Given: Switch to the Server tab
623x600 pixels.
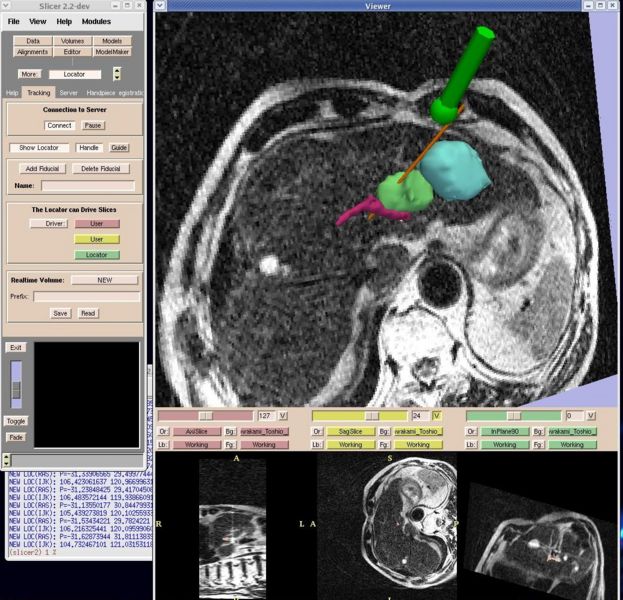Looking at the screenshot, I should click(x=68, y=92).
